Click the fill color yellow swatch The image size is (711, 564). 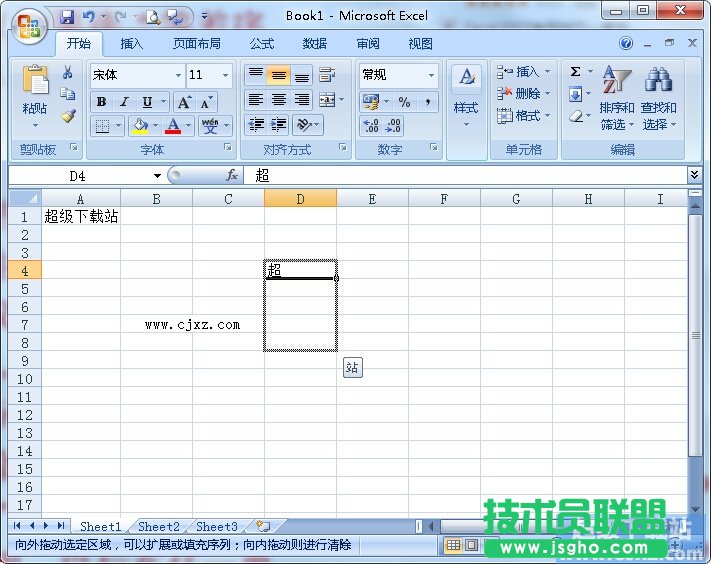tap(140, 126)
